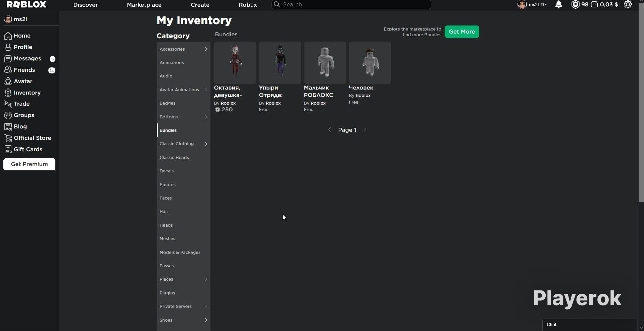644x331 pixels.
Task: Click the Official Store cart icon
Action: click(8, 138)
